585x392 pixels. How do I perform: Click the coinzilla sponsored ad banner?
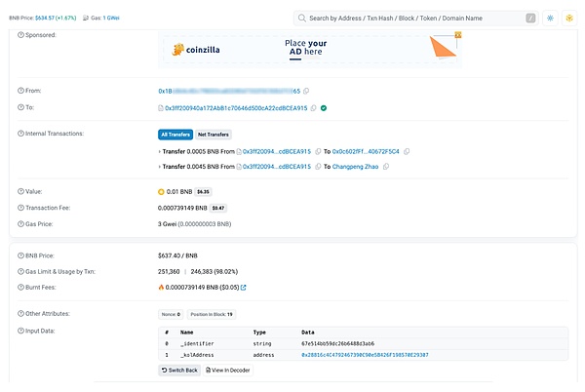tap(312, 48)
